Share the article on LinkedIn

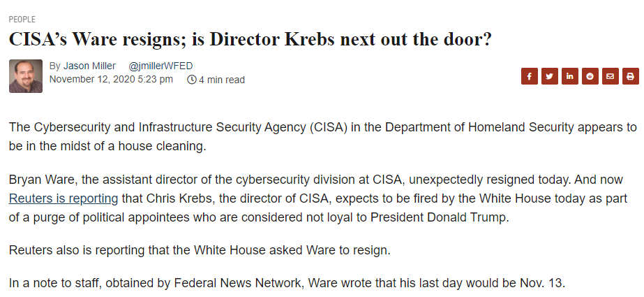(x=569, y=76)
